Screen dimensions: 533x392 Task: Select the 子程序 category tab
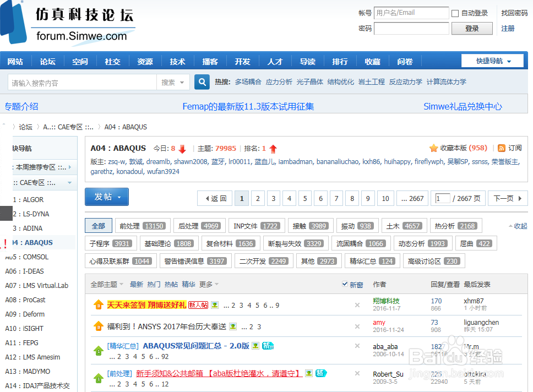click(x=111, y=243)
